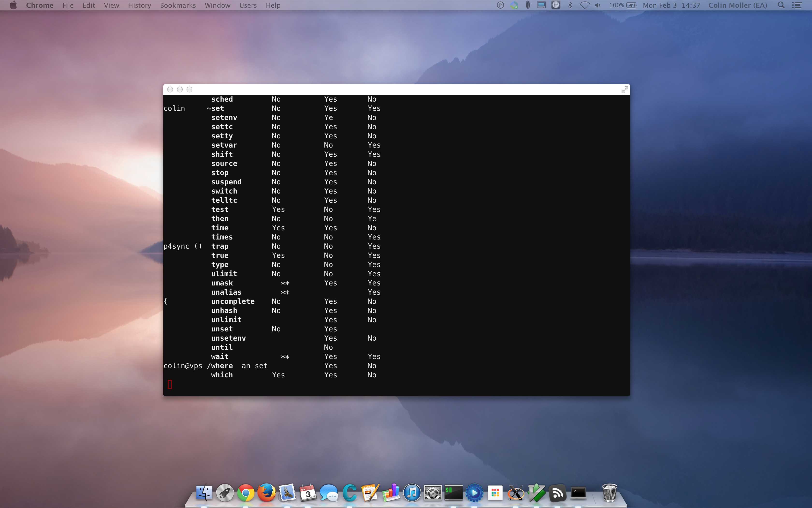Open iTunes from the dock

coord(412,493)
